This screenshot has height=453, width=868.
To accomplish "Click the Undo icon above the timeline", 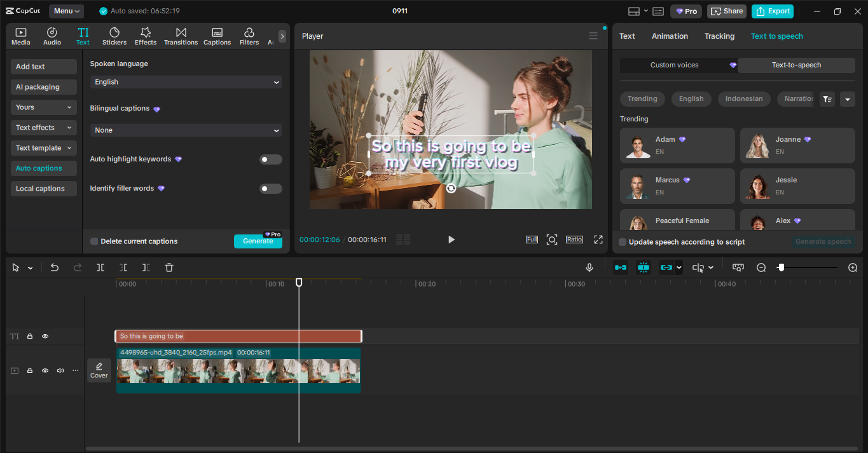I will pos(55,267).
